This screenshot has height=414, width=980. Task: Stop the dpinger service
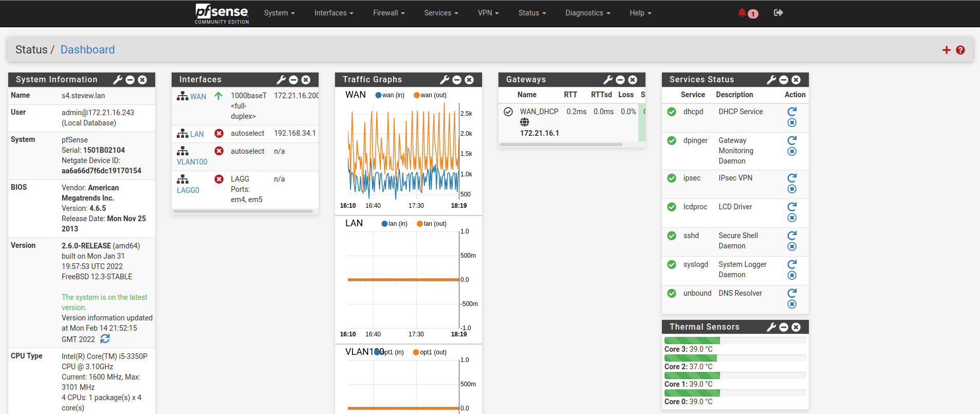tap(792, 151)
